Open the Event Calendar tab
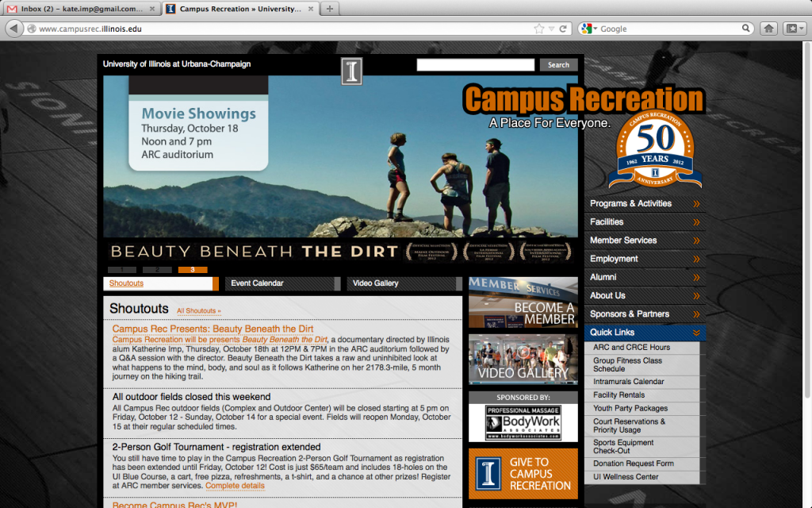Viewport: 812px width, 508px height. [283, 283]
